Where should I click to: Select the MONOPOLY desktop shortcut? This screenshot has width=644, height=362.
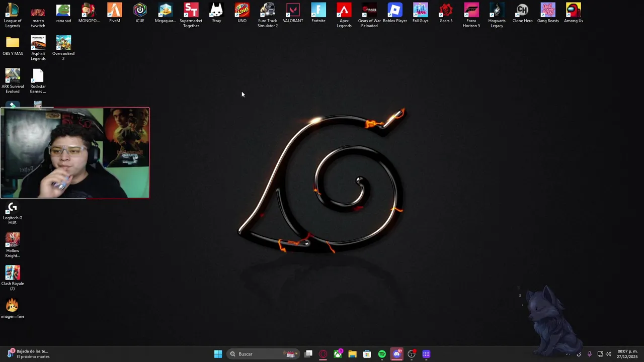click(x=89, y=14)
